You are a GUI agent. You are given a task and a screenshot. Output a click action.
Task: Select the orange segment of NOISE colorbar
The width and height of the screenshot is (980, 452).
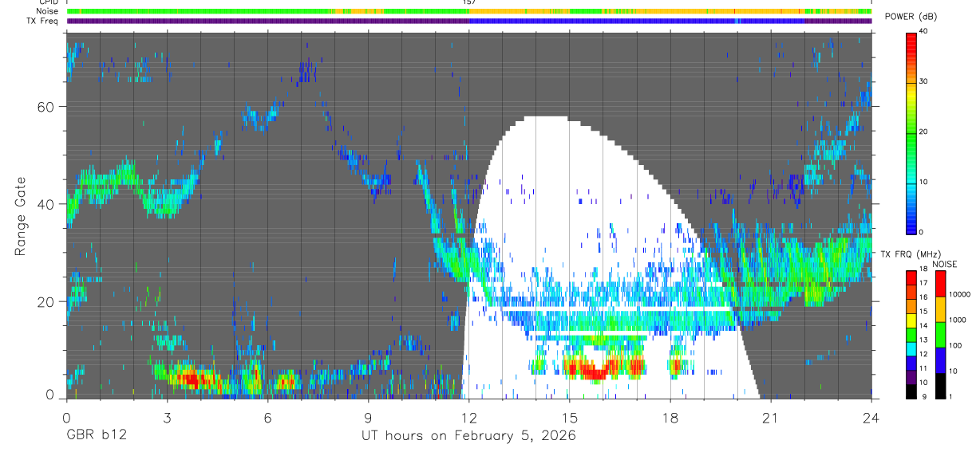click(940, 309)
